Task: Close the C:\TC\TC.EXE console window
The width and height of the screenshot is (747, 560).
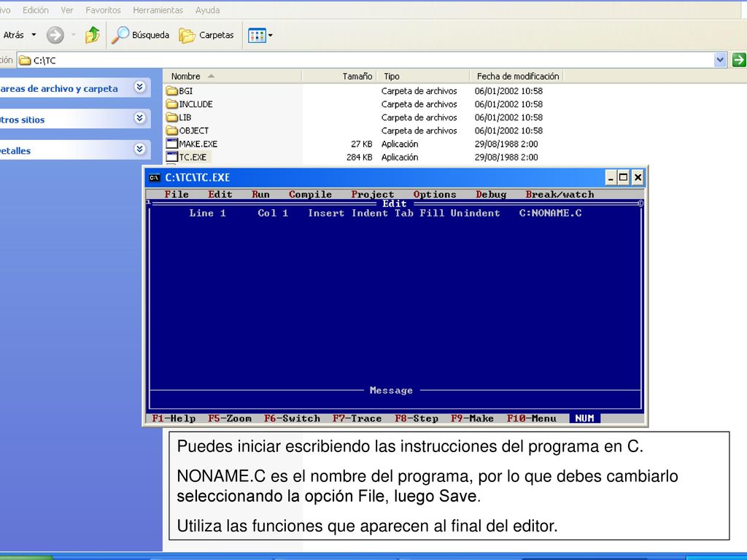Action: pyautogui.click(x=638, y=178)
